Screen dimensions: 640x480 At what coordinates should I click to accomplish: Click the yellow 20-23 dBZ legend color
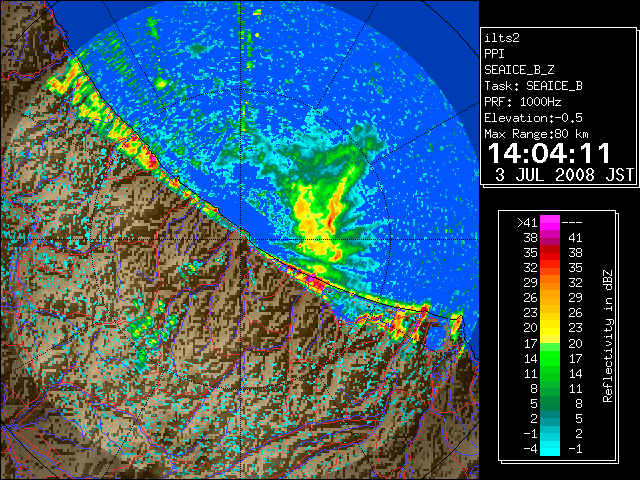pyautogui.click(x=549, y=328)
